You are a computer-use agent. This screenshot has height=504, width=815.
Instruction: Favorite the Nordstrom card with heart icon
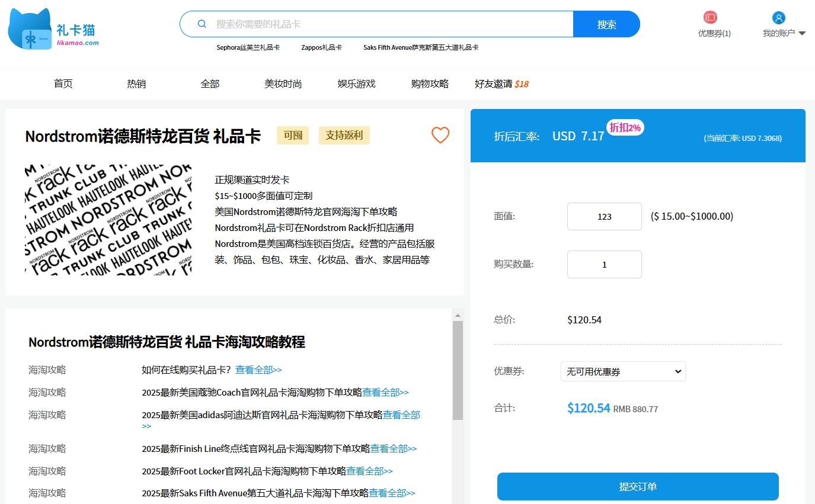tap(440, 136)
